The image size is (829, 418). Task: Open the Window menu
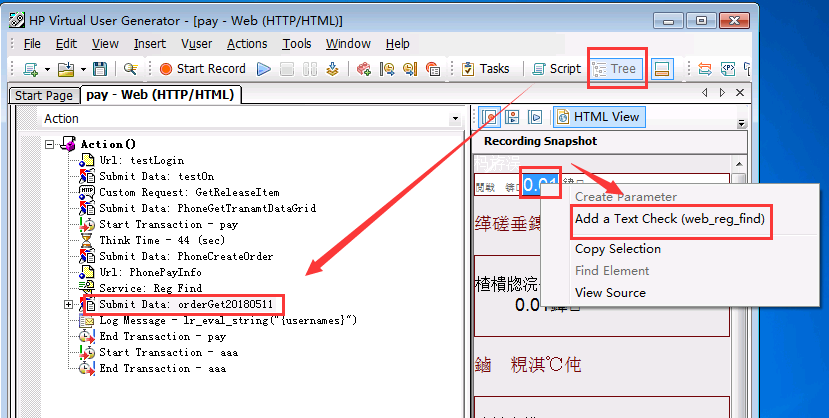(x=348, y=44)
